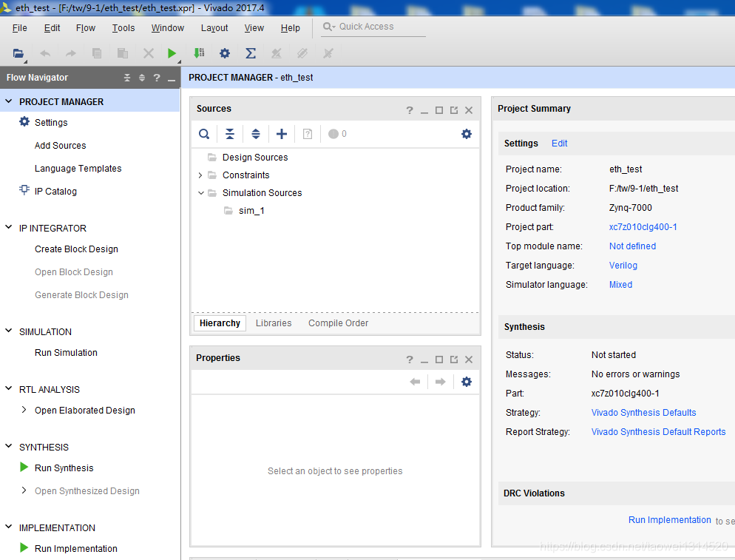735x560 pixels.
Task: Expand all in Flow Navigator header
Action: pos(142,78)
